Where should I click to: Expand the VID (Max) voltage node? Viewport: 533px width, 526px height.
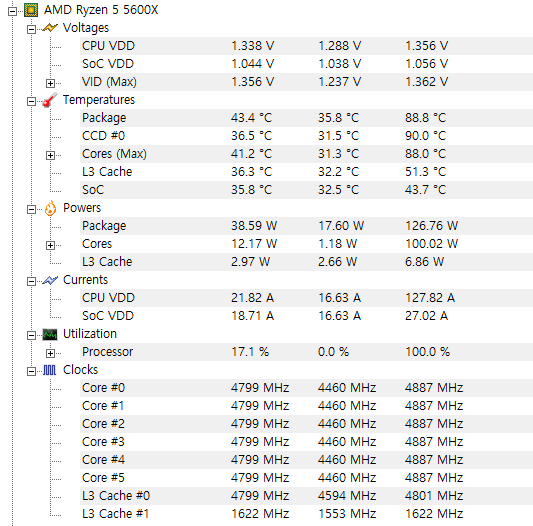coord(50,83)
